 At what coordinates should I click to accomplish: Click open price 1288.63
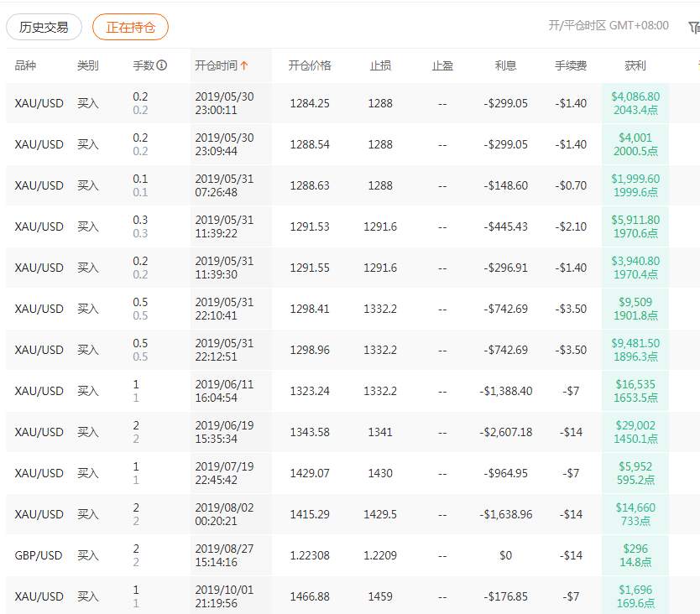coord(310,185)
